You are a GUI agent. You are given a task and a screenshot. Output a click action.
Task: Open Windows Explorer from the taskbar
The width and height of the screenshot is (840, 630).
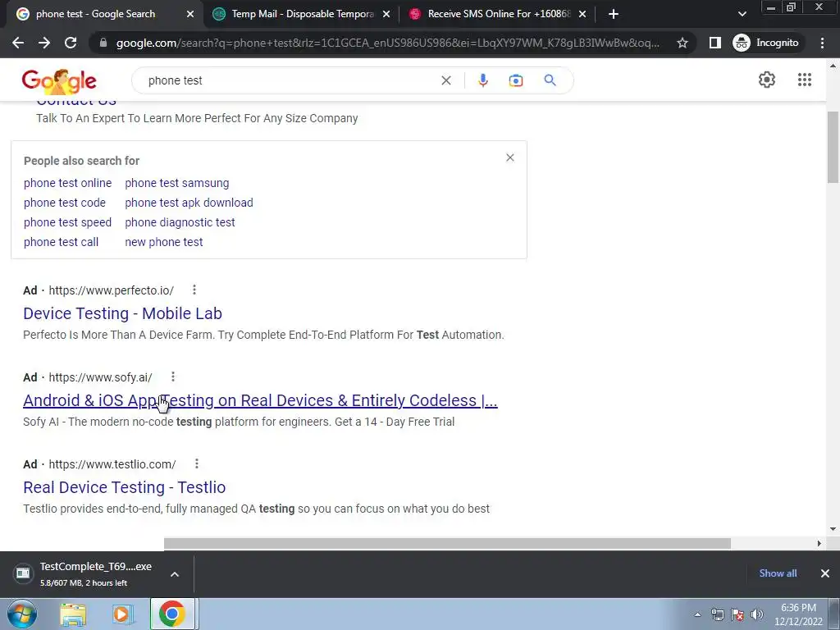73,614
